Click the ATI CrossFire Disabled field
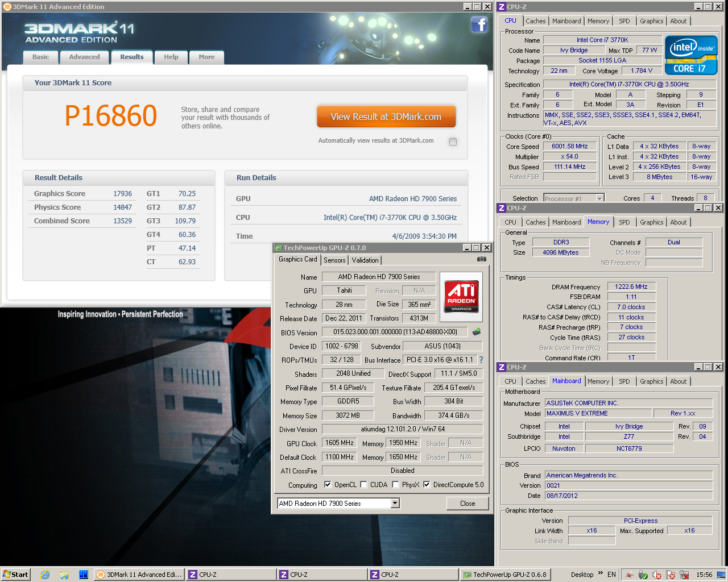The width and height of the screenshot is (728, 582). coord(402,471)
